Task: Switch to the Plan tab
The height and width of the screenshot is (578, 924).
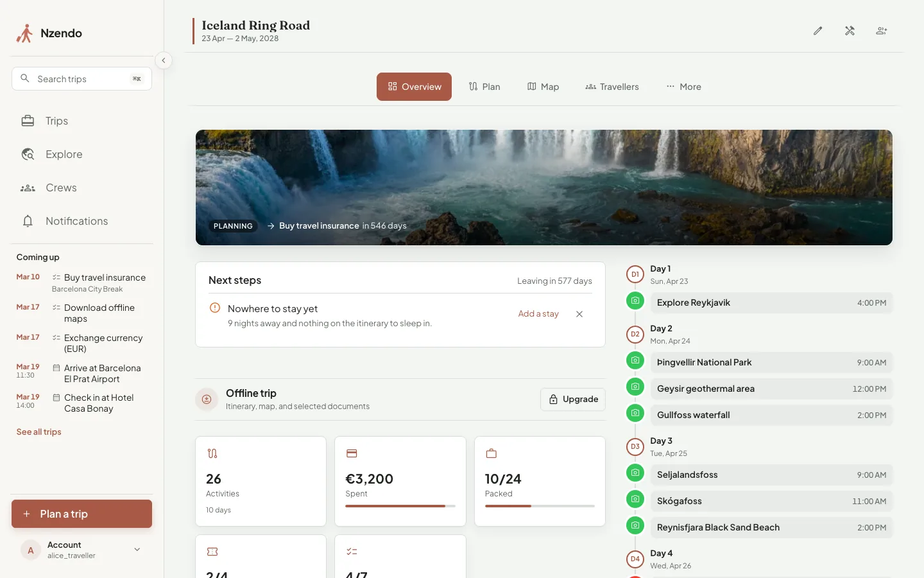Action: 484,87
